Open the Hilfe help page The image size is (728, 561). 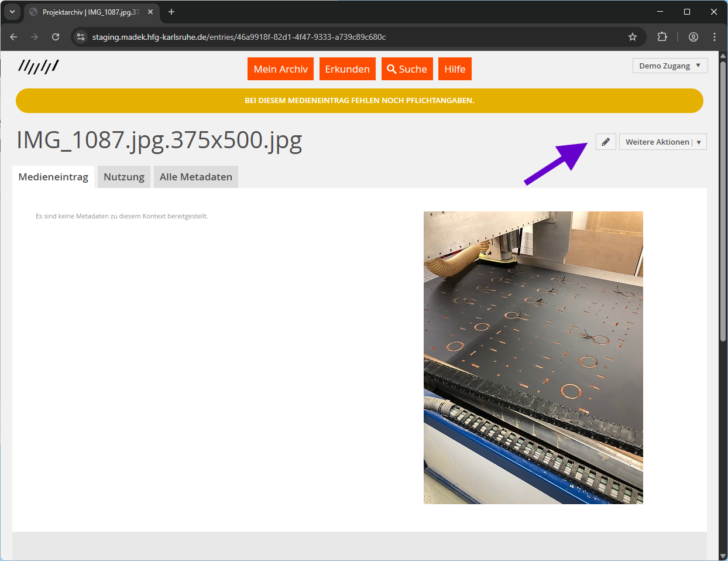click(x=455, y=69)
